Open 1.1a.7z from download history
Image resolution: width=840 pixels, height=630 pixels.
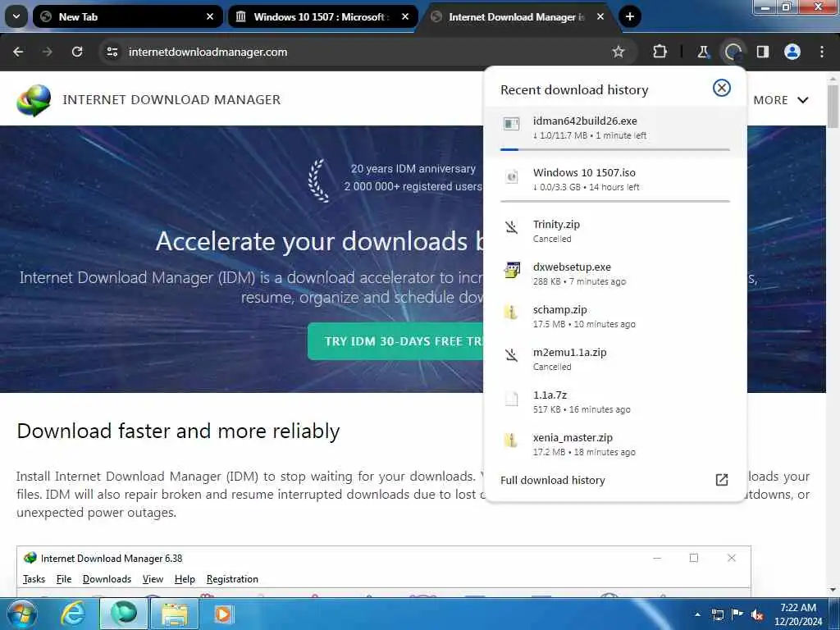[615, 402]
